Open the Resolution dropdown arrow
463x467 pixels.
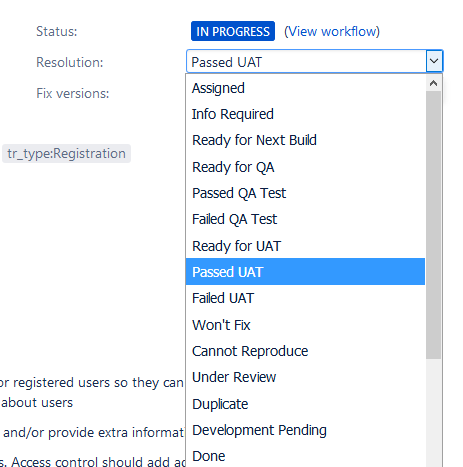434,61
